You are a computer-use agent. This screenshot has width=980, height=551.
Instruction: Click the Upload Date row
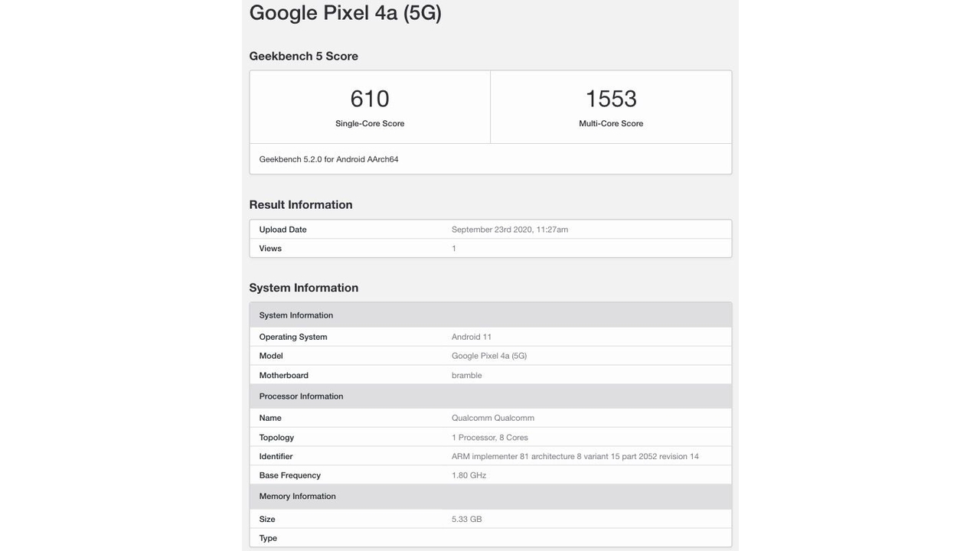tap(491, 230)
